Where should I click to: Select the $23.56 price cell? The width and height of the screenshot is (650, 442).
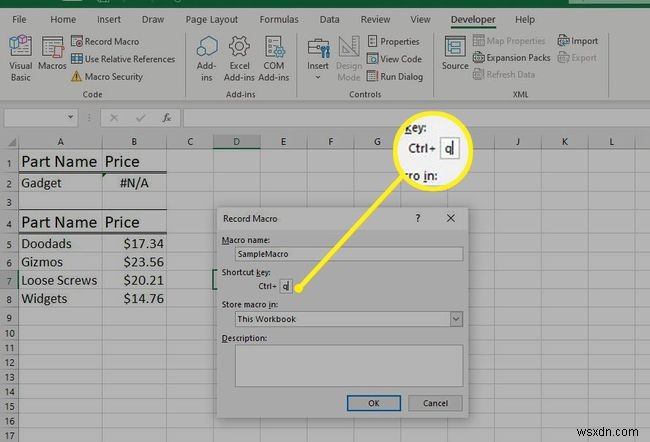pyautogui.click(x=134, y=262)
